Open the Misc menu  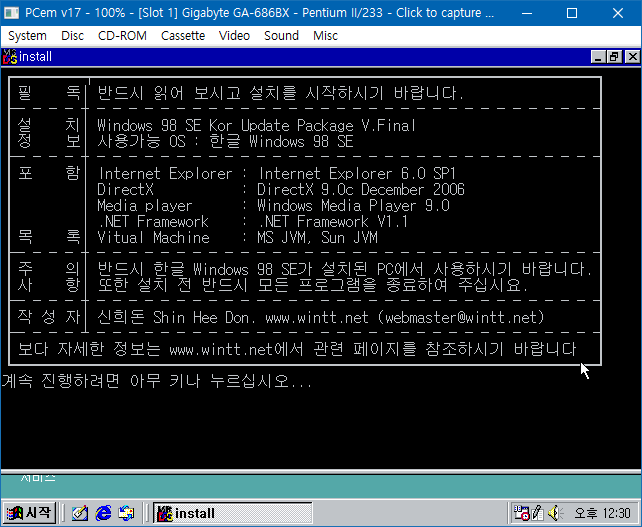(x=326, y=36)
